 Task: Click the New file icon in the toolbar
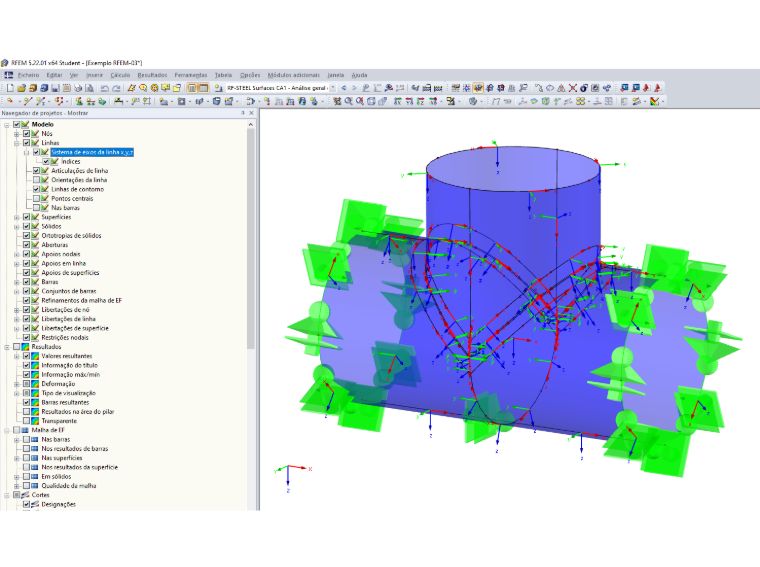pos(10,88)
